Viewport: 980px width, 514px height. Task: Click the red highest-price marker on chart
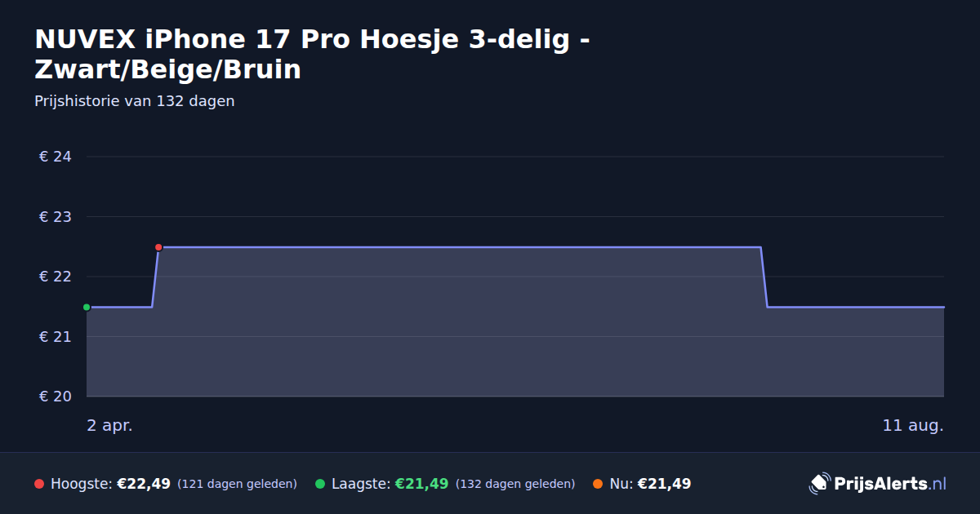coord(158,247)
